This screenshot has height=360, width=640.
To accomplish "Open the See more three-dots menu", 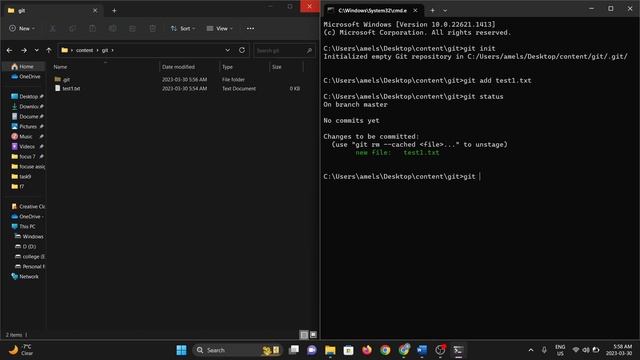I will (x=250, y=29).
